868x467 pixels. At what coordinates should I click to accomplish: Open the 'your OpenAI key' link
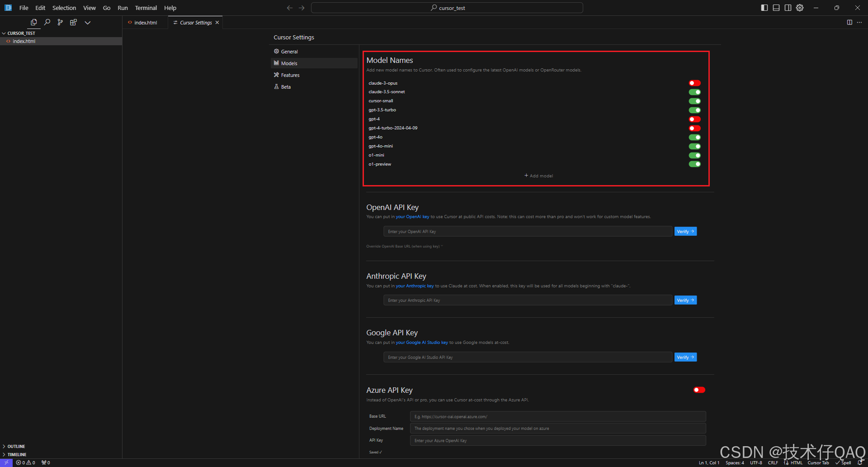click(x=413, y=217)
